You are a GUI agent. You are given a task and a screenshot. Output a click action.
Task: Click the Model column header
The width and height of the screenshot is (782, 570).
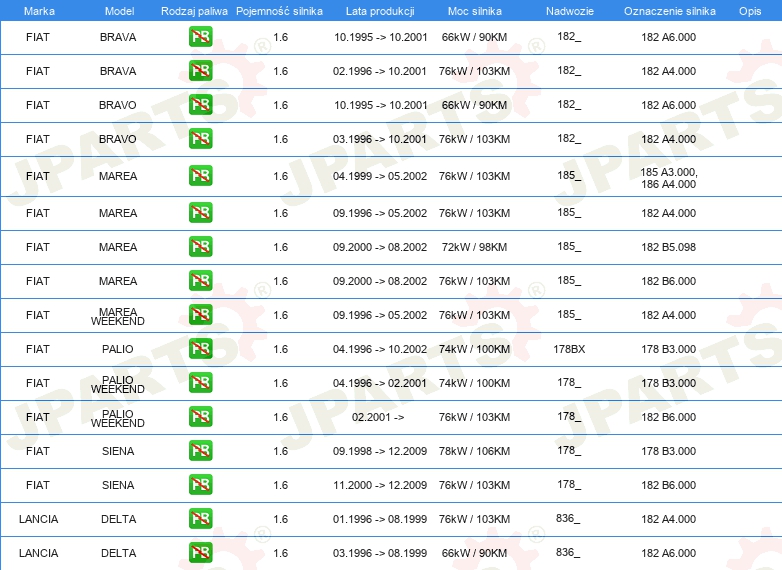[119, 11]
